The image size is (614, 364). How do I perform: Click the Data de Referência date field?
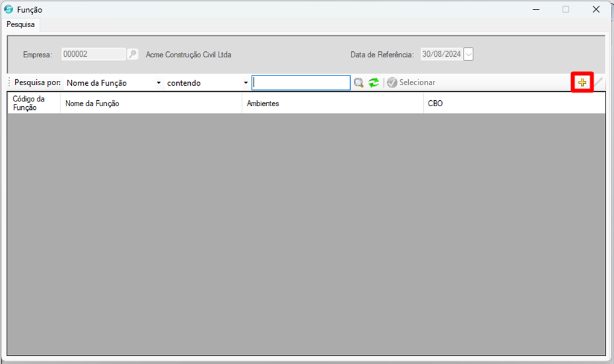[441, 54]
